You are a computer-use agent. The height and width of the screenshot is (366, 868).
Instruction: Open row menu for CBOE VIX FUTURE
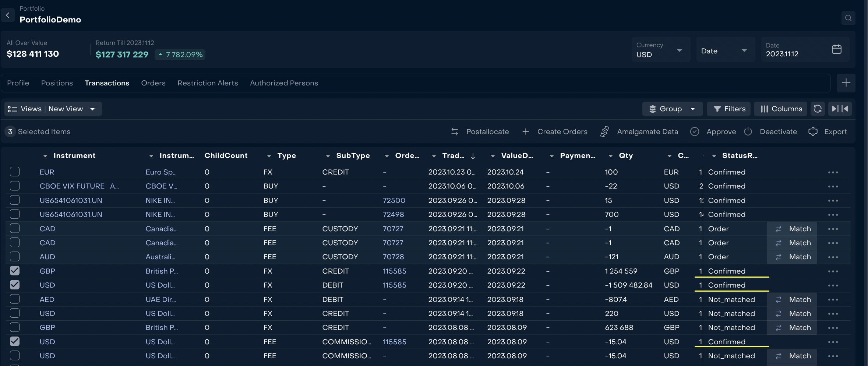pyautogui.click(x=833, y=186)
